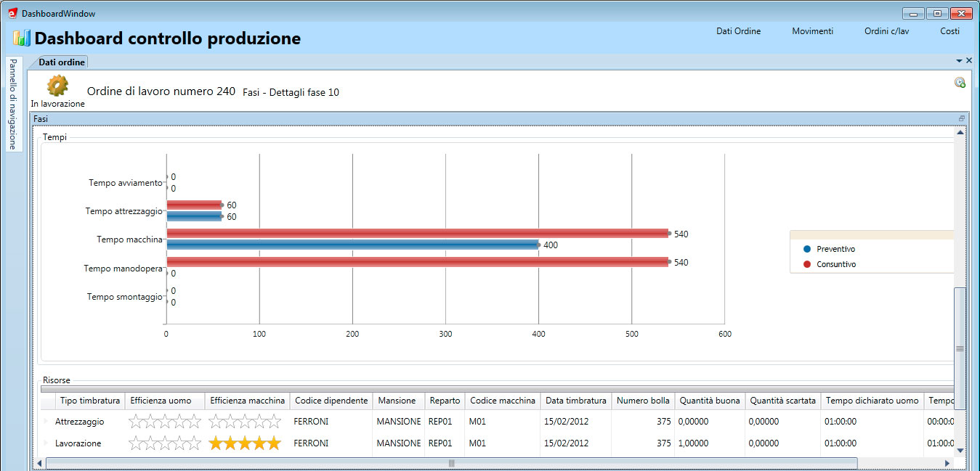980x471 pixels.
Task: Select the Dati ordine tab
Action: coord(62,62)
